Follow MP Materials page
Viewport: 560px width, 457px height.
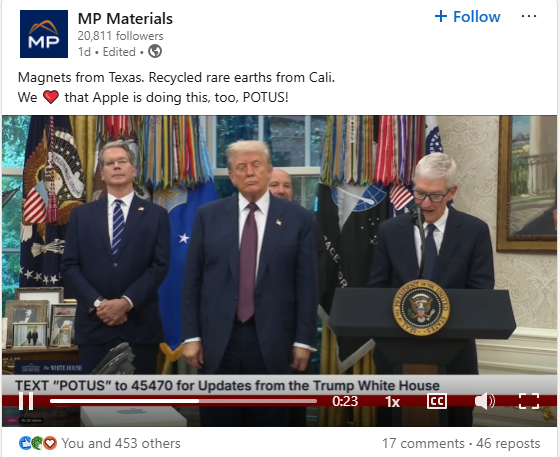tap(468, 16)
